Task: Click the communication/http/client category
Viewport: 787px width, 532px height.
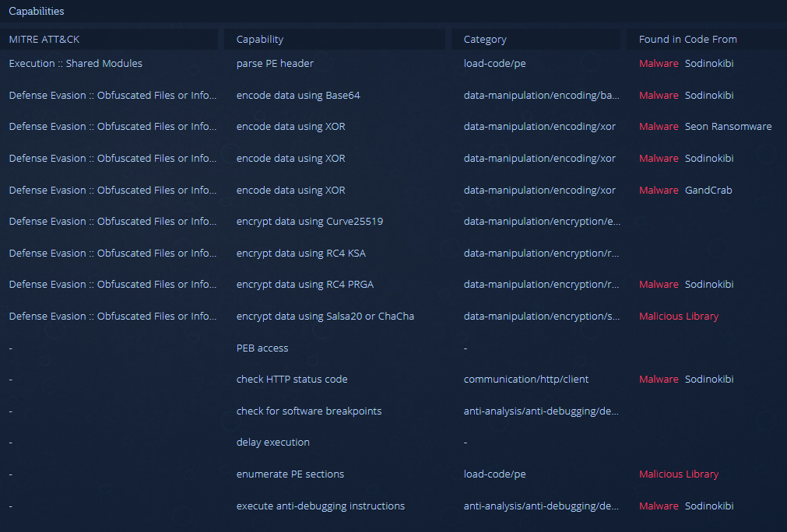Action: [x=526, y=380]
